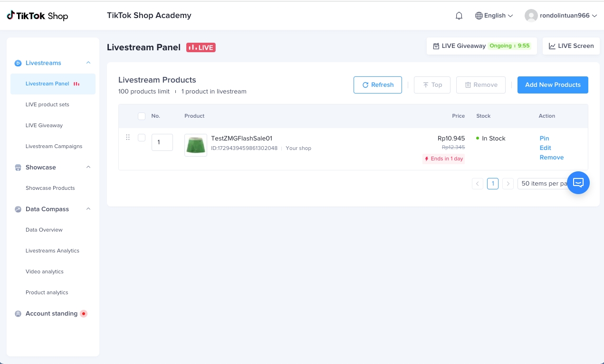Open the blue chat support bubble

[578, 183]
